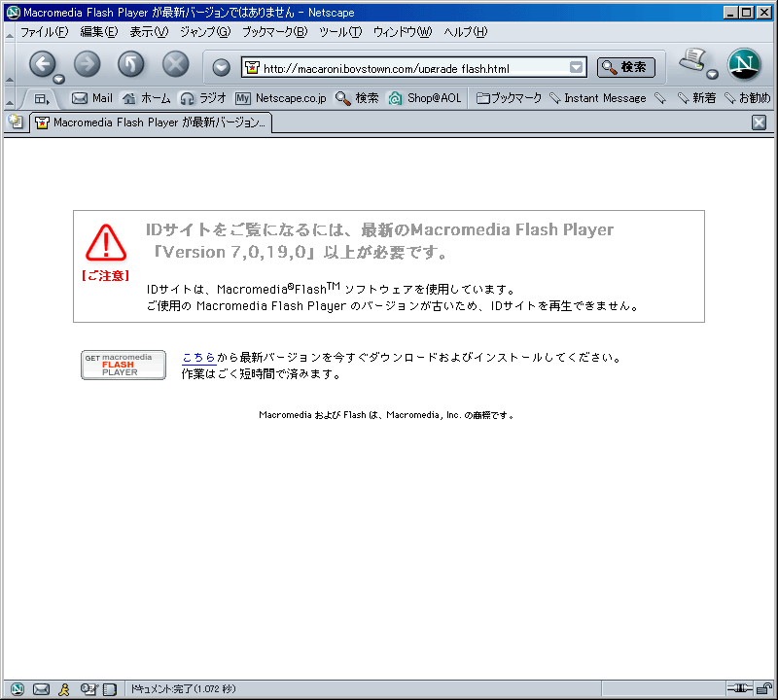Click the Netscape N logo throbber
This screenshot has height=700, width=778.
744,64
